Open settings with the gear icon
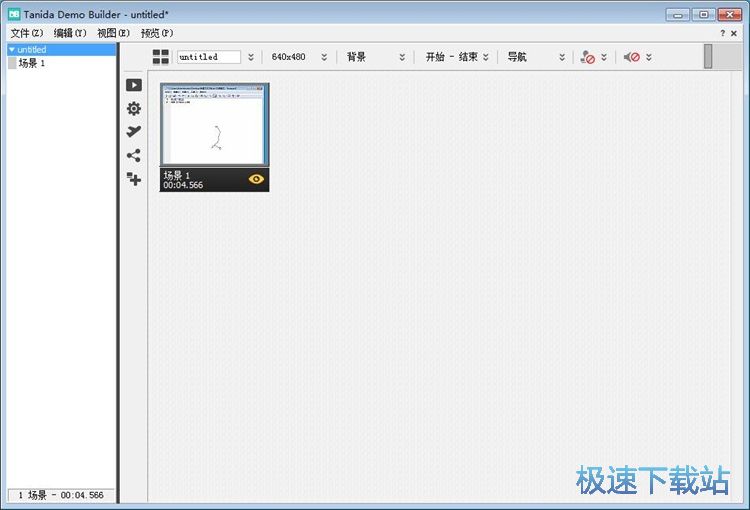Screen dimensions: 750x510 pyautogui.click(x=133, y=109)
